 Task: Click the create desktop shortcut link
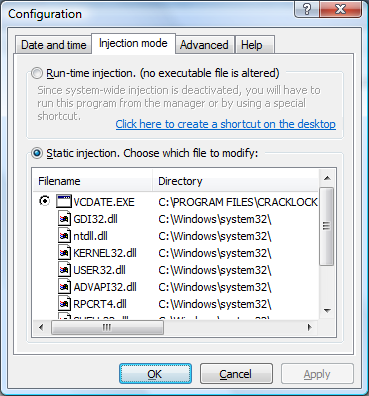click(226, 124)
